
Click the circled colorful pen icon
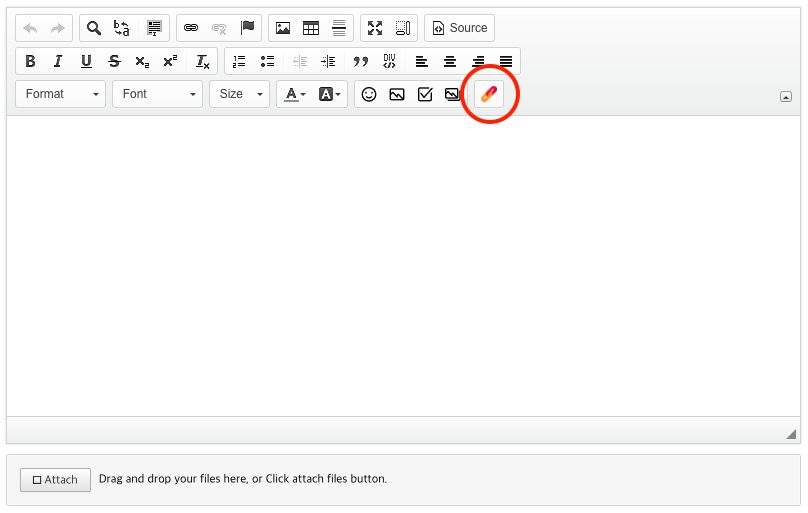tap(489, 94)
